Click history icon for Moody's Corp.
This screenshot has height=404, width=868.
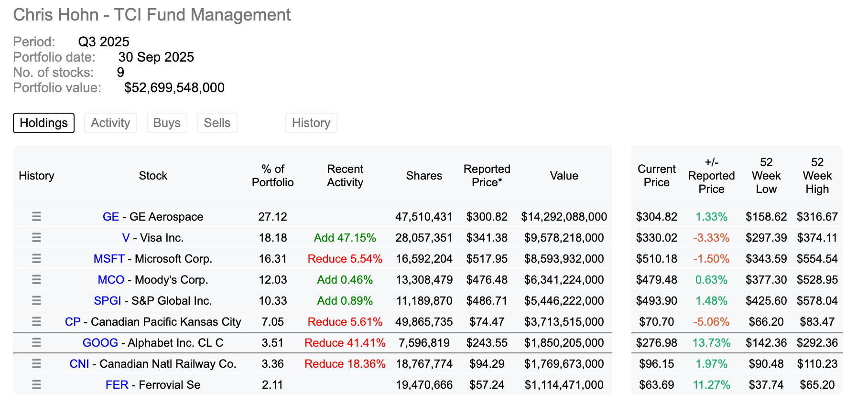coord(36,280)
